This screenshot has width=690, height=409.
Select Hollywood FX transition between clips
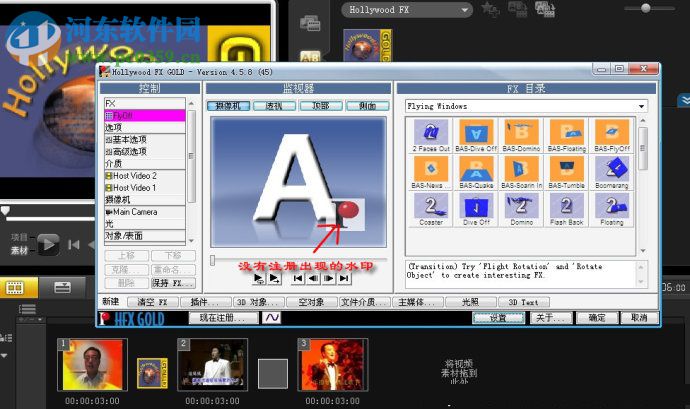click(x=152, y=373)
